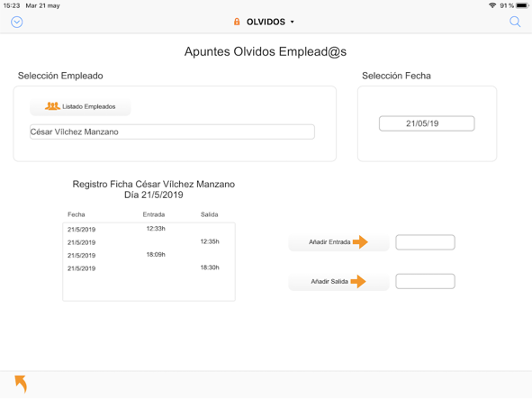Open the Listado Empleados list
The image size is (532, 399).
click(x=80, y=106)
